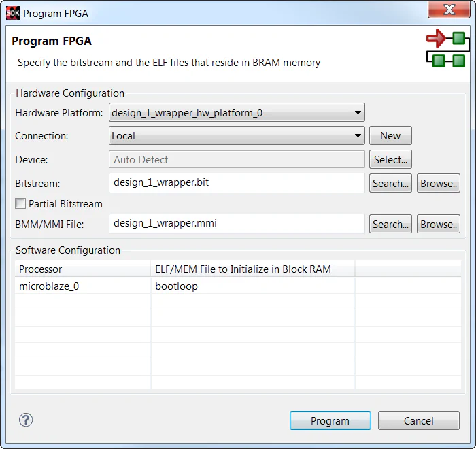Click the Device Auto Detect field

[x=237, y=159]
